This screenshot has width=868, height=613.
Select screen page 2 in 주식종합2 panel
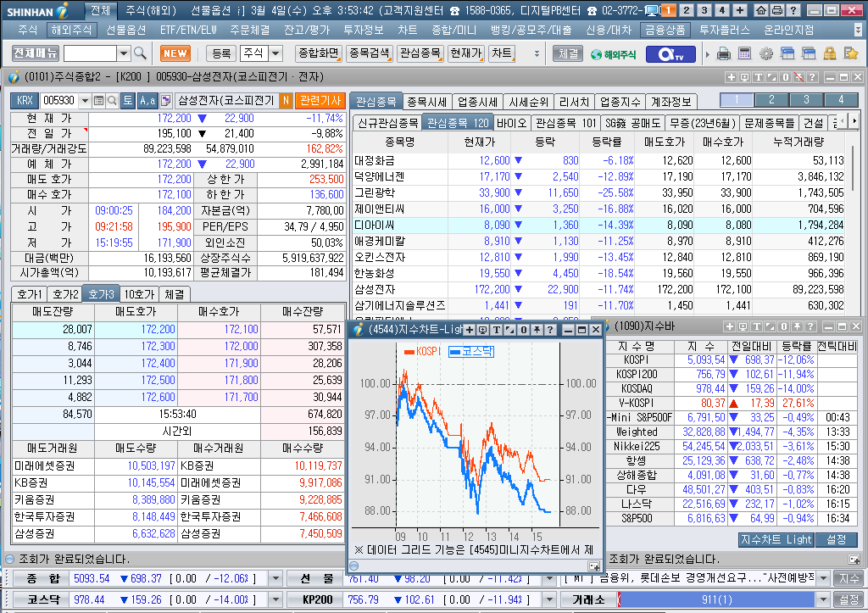tap(771, 100)
